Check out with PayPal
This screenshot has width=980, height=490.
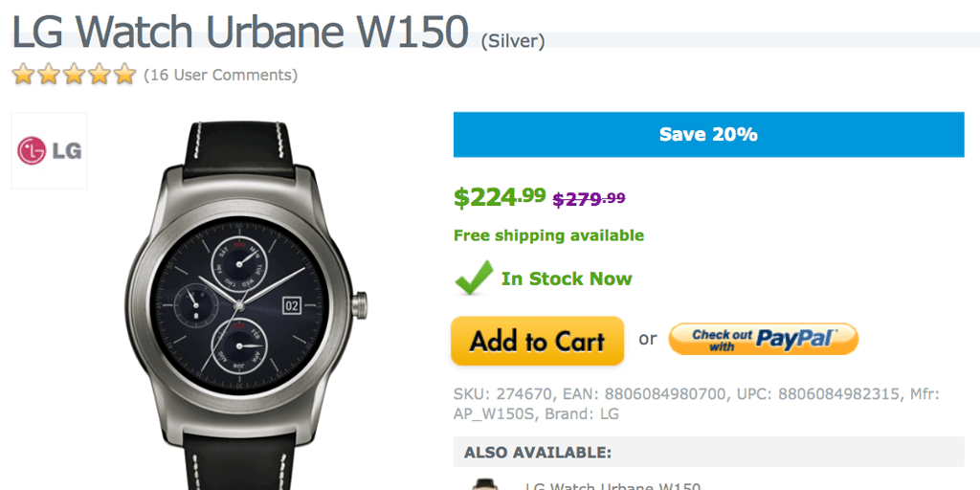(x=763, y=339)
